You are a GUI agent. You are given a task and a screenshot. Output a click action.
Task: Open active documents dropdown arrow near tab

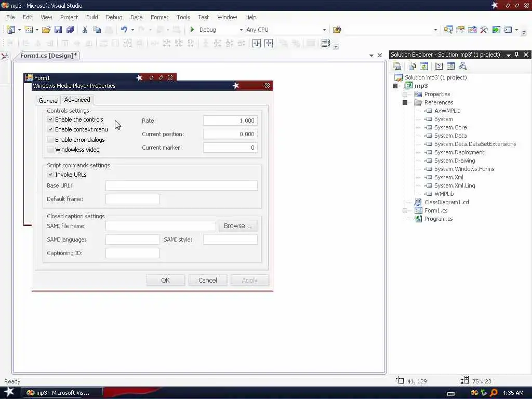pyautogui.click(x=371, y=55)
